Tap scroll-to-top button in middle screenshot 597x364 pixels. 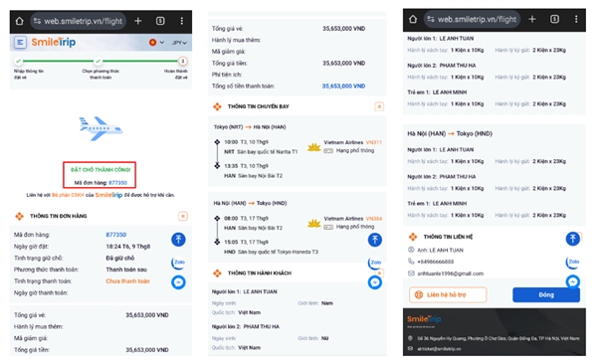[375, 240]
